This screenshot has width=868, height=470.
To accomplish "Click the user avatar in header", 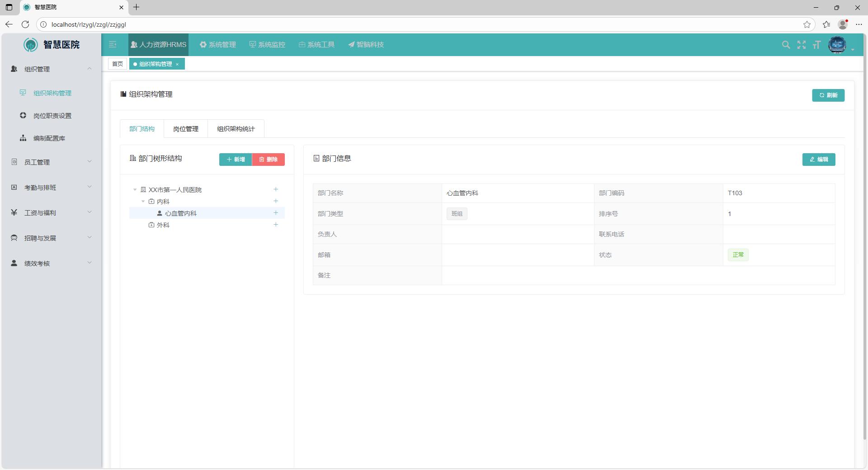I will click(837, 45).
